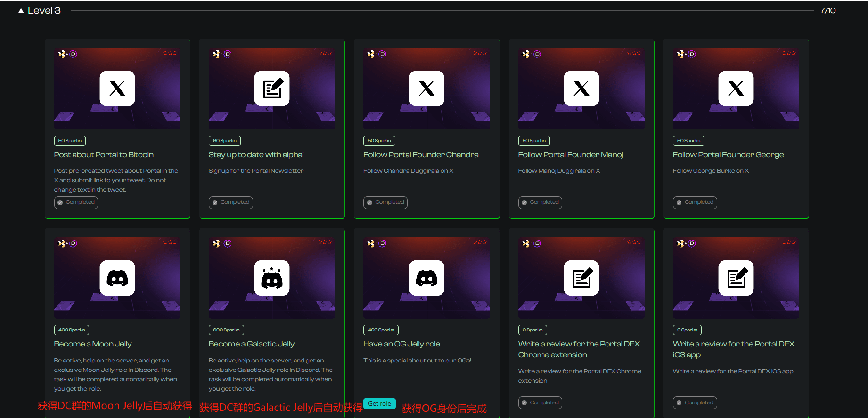
Task: Click the Discord icon on Have an OG Jelly role card
Action: click(426, 278)
